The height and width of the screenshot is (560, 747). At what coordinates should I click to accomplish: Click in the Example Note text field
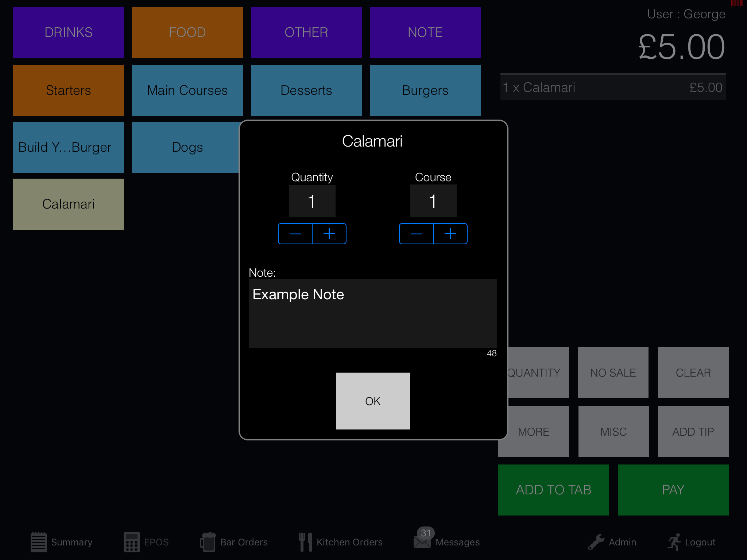point(372,314)
